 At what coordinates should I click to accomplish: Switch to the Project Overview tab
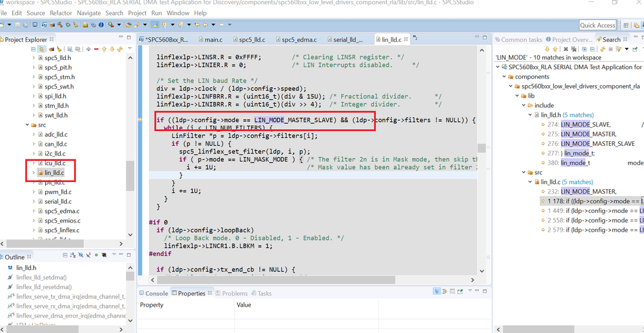[569, 40]
